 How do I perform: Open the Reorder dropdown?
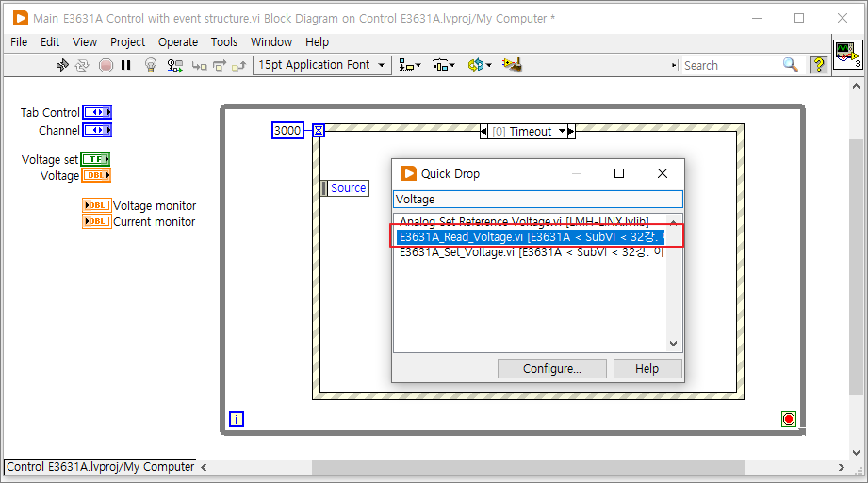point(480,65)
